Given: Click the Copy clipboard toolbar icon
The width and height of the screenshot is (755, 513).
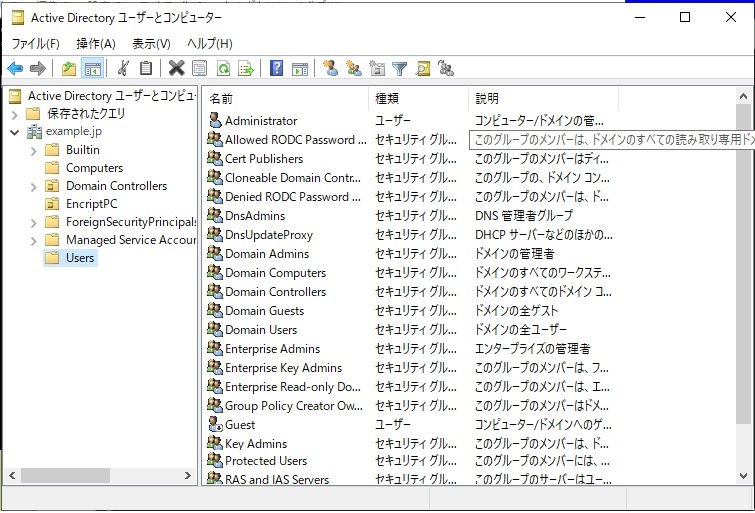Looking at the screenshot, I should pyautogui.click(x=146, y=68).
